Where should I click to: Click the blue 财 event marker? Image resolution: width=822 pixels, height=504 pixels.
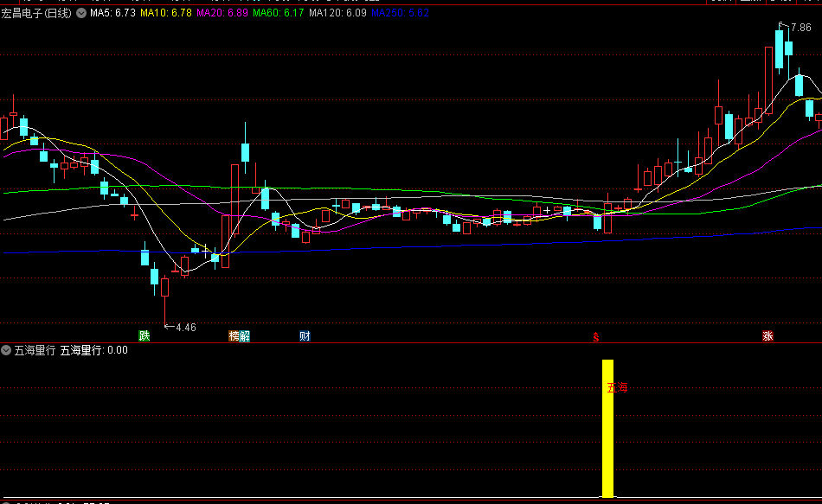click(305, 335)
